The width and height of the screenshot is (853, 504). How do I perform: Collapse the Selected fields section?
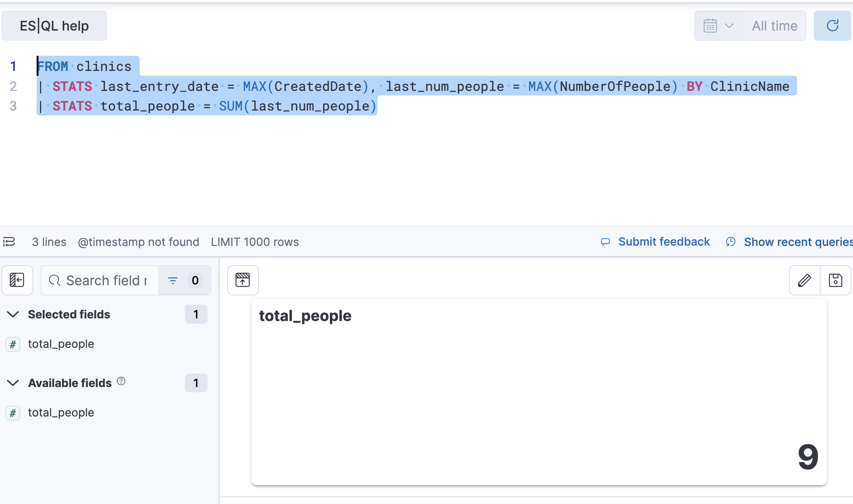click(x=13, y=314)
